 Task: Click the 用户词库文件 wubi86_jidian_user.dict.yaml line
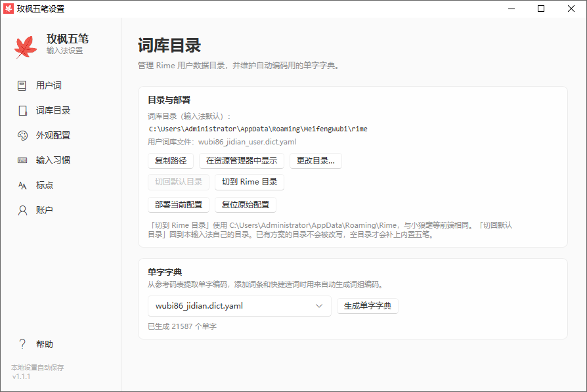(x=222, y=142)
